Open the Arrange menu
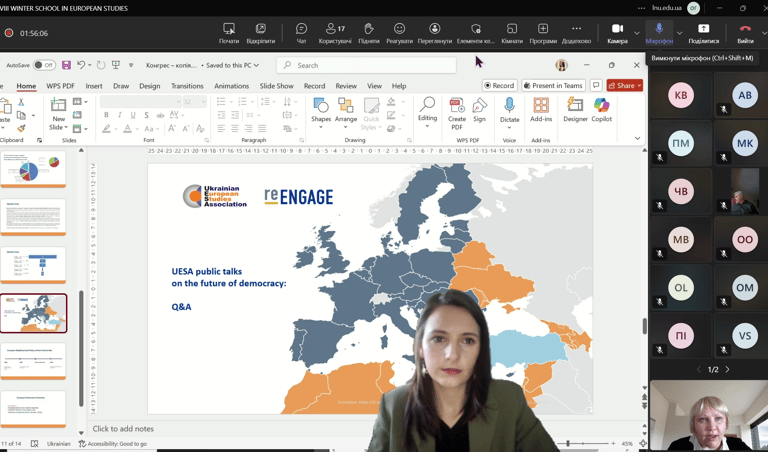This screenshot has width=768, height=452. (x=346, y=113)
